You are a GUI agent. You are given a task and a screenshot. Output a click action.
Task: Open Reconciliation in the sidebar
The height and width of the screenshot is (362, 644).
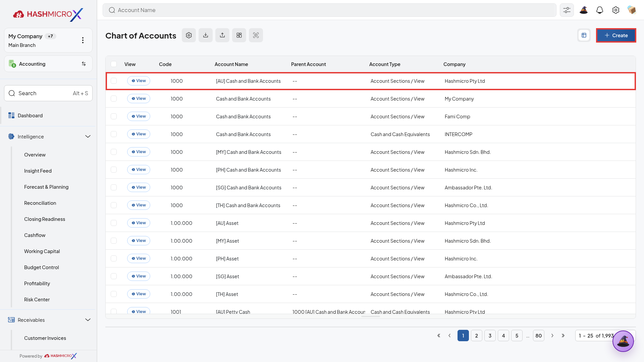(x=40, y=203)
